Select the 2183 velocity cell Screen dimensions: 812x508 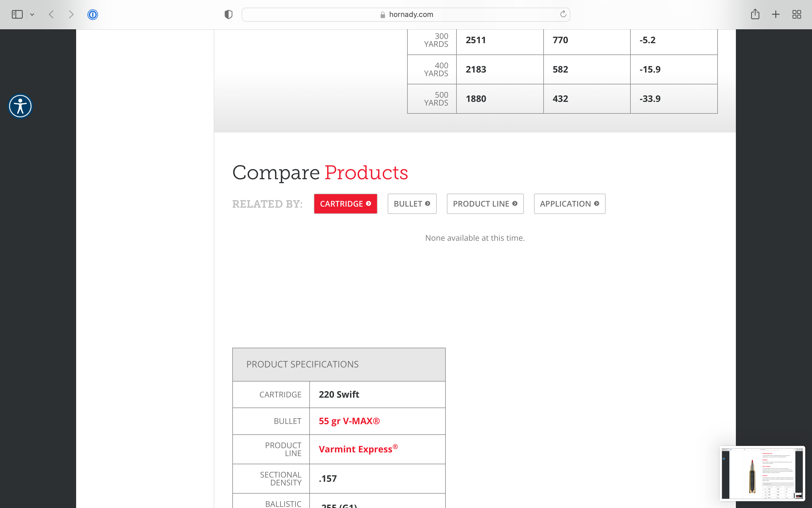pyautogui.click(x=500, y=69)
